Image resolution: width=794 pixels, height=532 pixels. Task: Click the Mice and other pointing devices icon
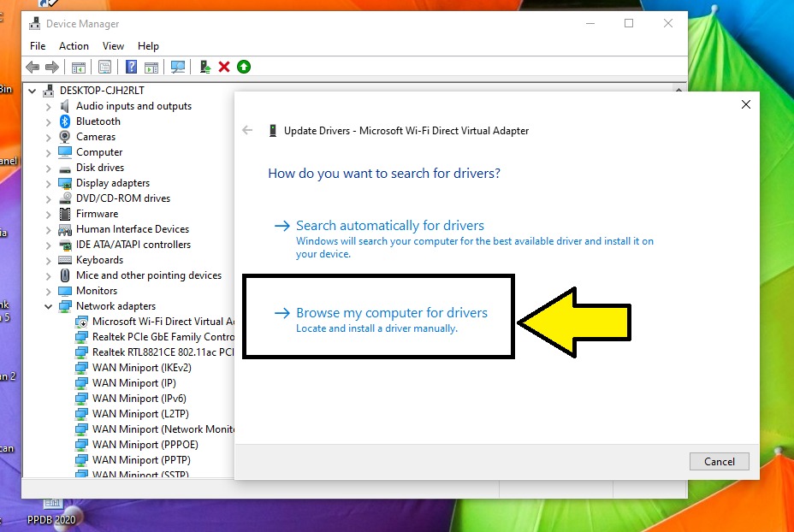pyautogui.click(x=65, y=275)
